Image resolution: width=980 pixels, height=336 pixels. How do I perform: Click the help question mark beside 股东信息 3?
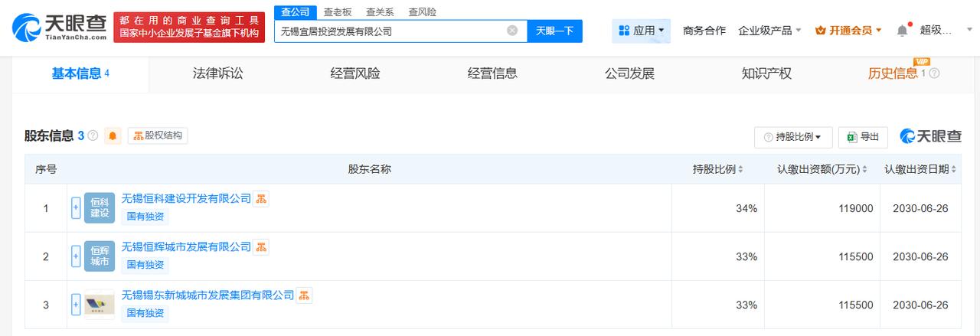coord(93,136)
